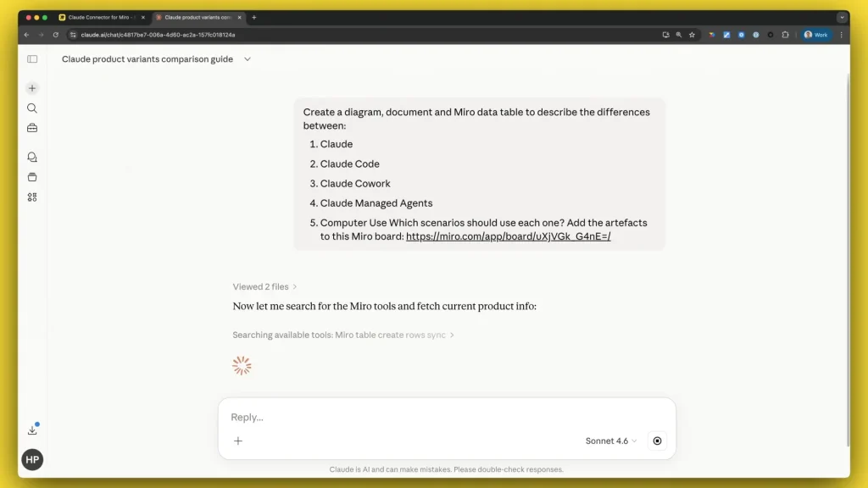The width and height of the screenshot is (868, 488).
Task: Open search chats magnifier icon in sidebar
Action: (32, 108)
